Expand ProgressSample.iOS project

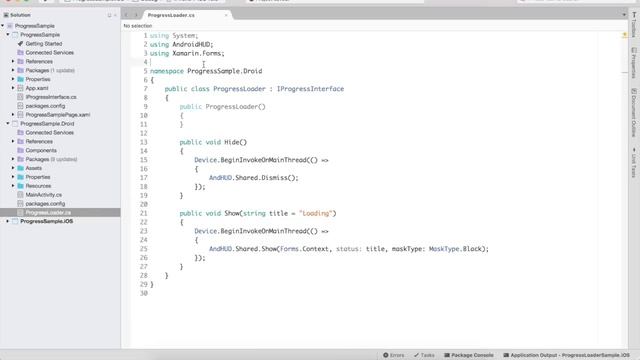click(x=7, y=221)
